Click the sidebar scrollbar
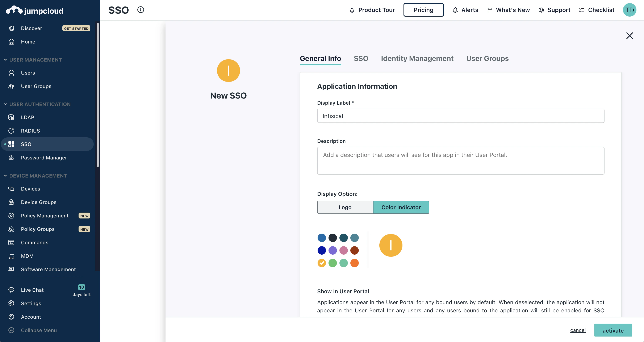 tap(97, 95)
